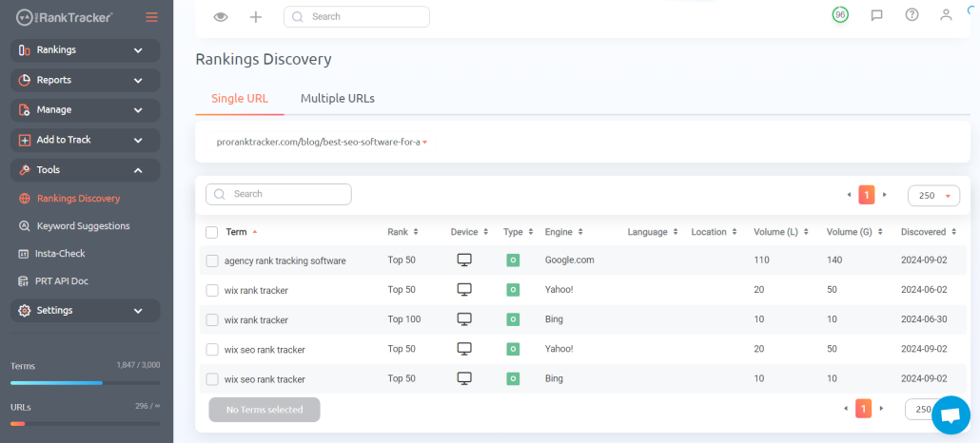
Task: Click the Pro Rank Tracker logo
Action: [65, 17]
